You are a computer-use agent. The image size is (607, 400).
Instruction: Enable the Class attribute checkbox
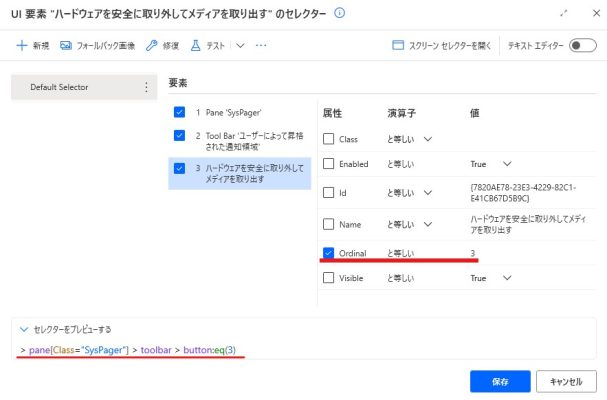329,138
